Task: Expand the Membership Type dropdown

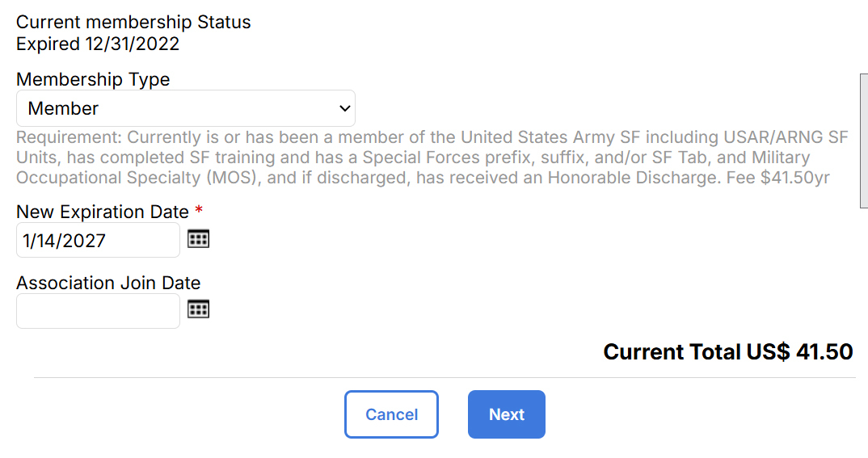Action: tap(185, 108)
